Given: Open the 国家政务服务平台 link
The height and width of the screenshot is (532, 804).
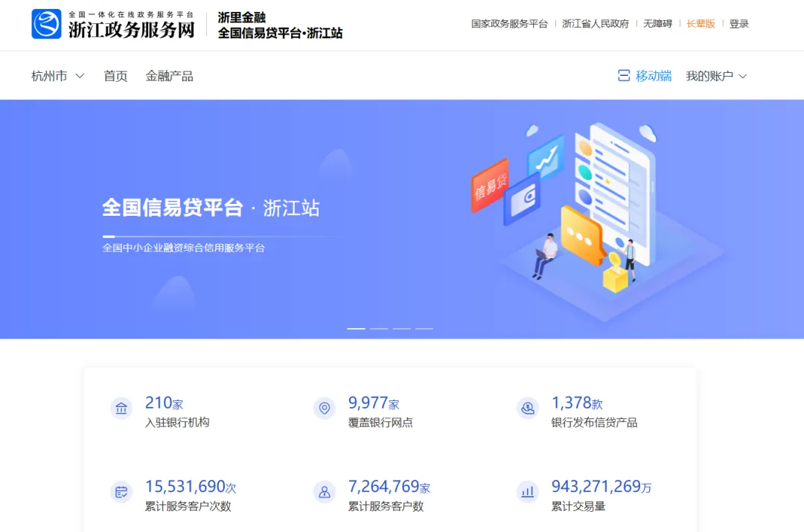Looking at the screenshot, I should 509,24.
